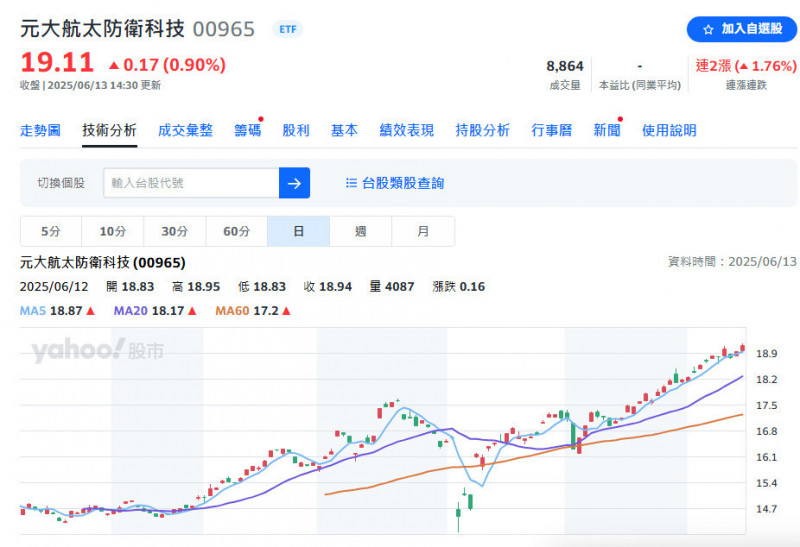
Task: Go to the 股利 tab
Action: (x=296, y=130)
